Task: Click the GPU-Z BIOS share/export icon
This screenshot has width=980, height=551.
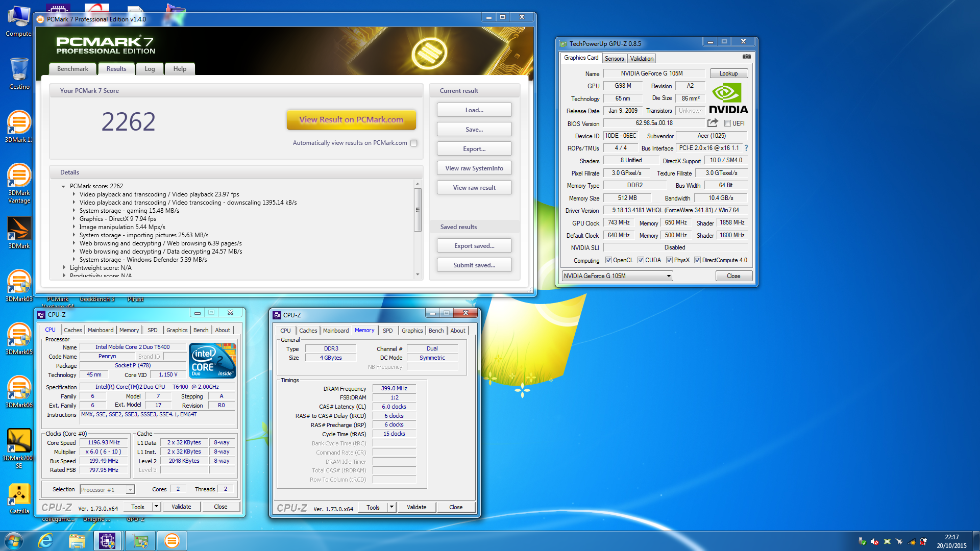Action: coord(713,123)
